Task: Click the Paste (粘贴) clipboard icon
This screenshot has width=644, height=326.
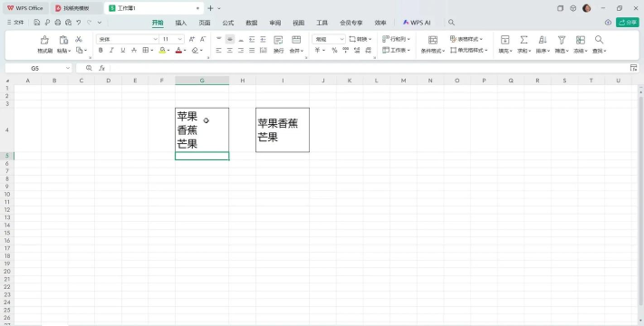Action: (x=63, y=40)
